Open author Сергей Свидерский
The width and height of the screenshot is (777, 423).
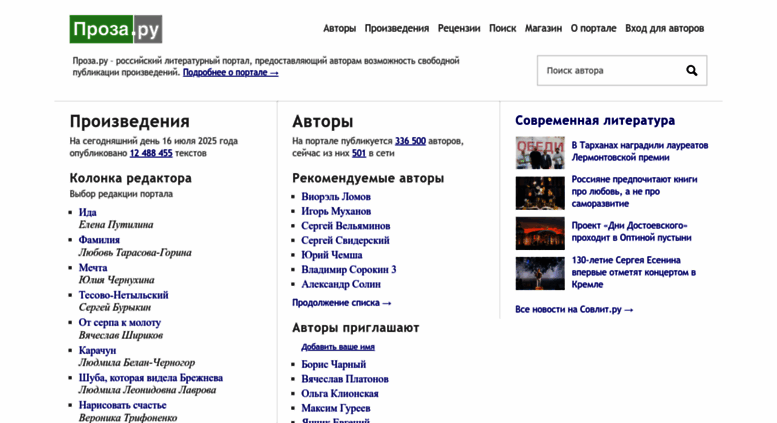coord(345,240)
